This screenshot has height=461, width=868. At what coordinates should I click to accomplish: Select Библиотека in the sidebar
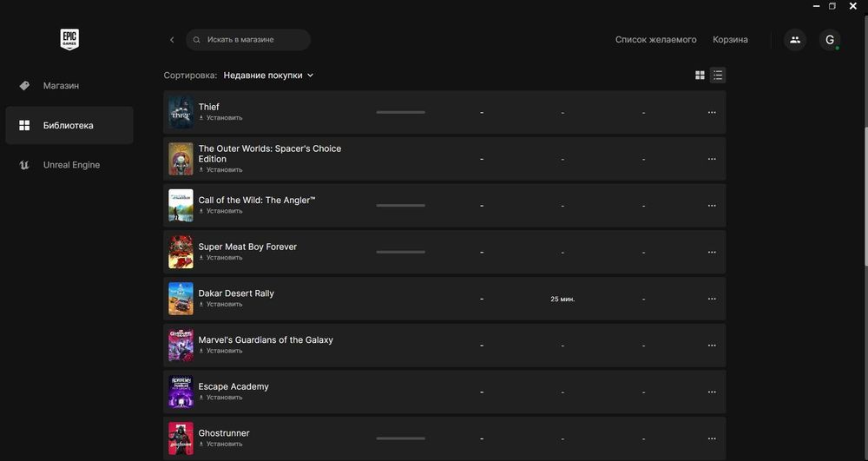pyautogui.click(x=68, y=126)
